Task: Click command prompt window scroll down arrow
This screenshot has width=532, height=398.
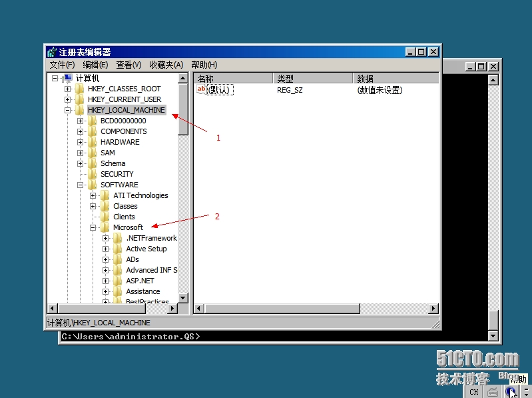Action: 493,336
